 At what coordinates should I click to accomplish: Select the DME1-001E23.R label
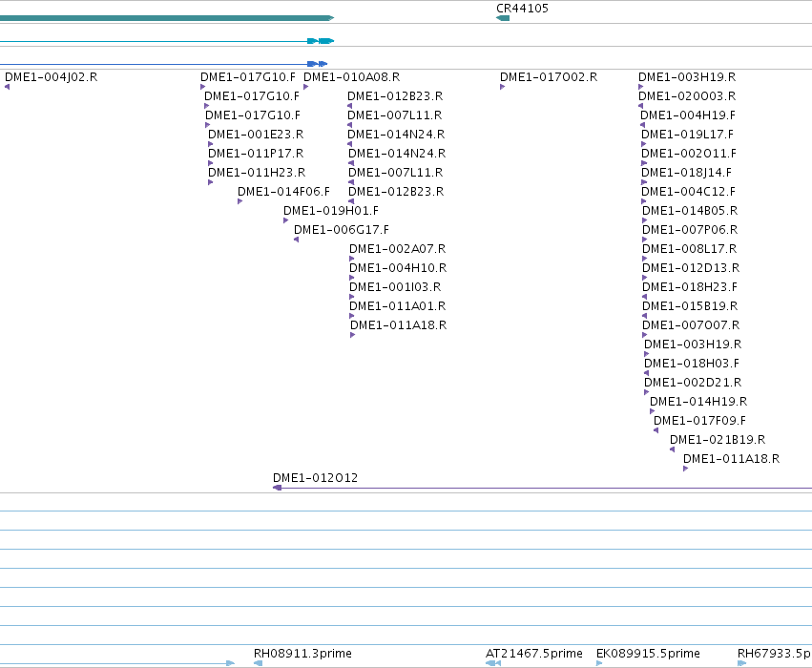tap(256, 135)
